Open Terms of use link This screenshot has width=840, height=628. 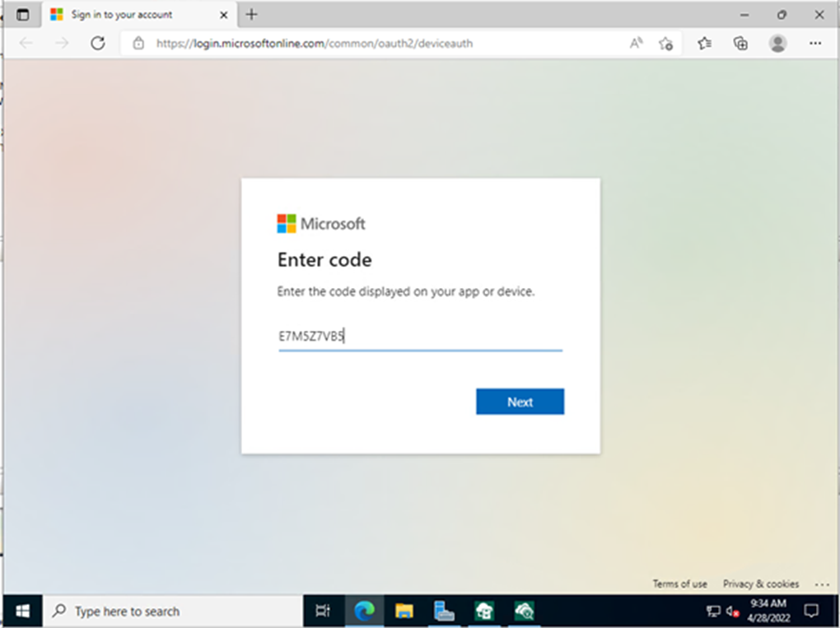click(679, 584)
